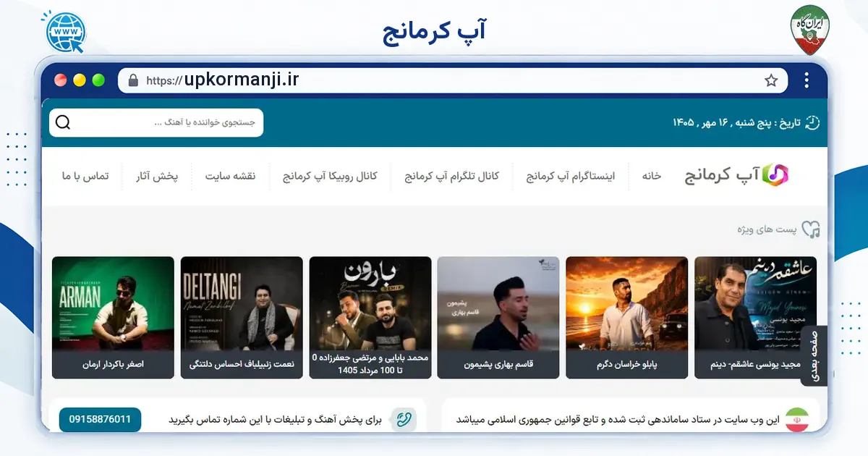Viewport: 868px width, 456px height.
Task: Open the تماس با ما menu item
Action: (x=85, y=176)
